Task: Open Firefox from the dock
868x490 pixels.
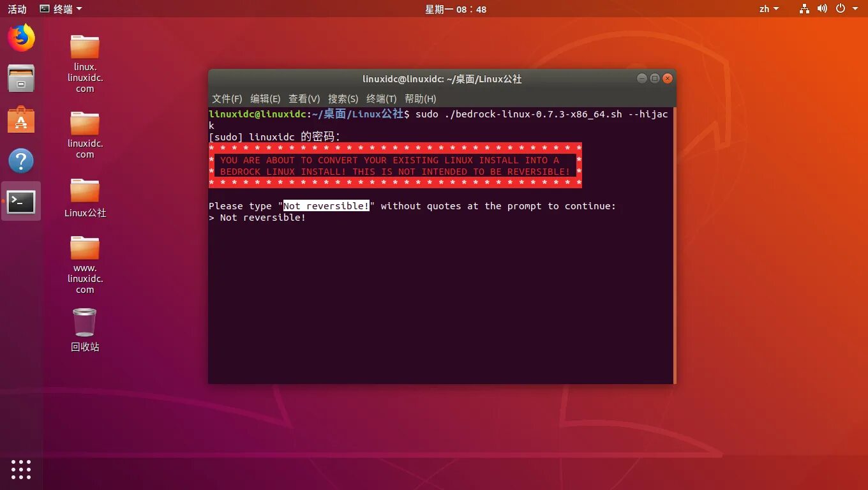Action: (x=21, y=38)
